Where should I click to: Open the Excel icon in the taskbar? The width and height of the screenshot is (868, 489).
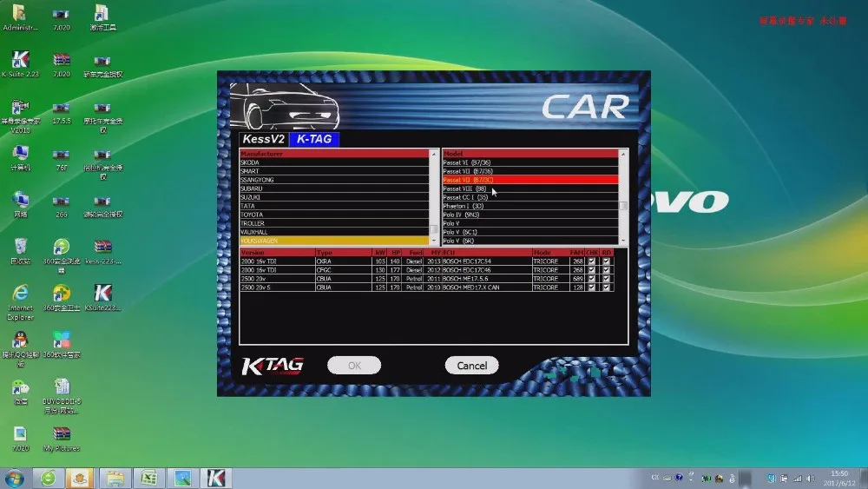pyautogui.click(x=148, y=478)
